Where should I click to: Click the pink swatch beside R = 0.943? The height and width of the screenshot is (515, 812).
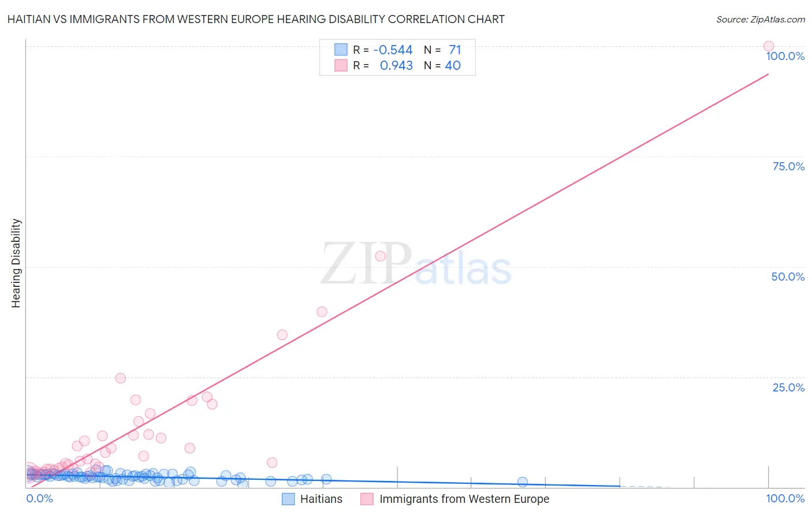[x=341, y=65]
